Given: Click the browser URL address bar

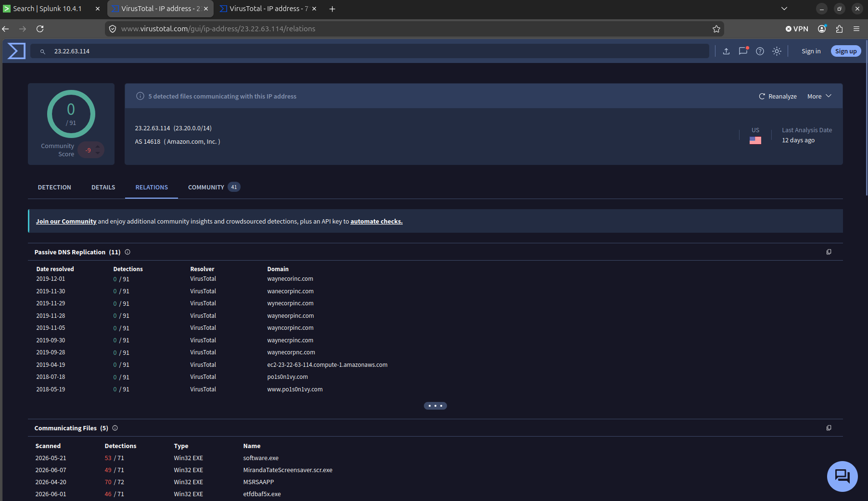Looking at the screenshot, I should [x=414, y=29].
